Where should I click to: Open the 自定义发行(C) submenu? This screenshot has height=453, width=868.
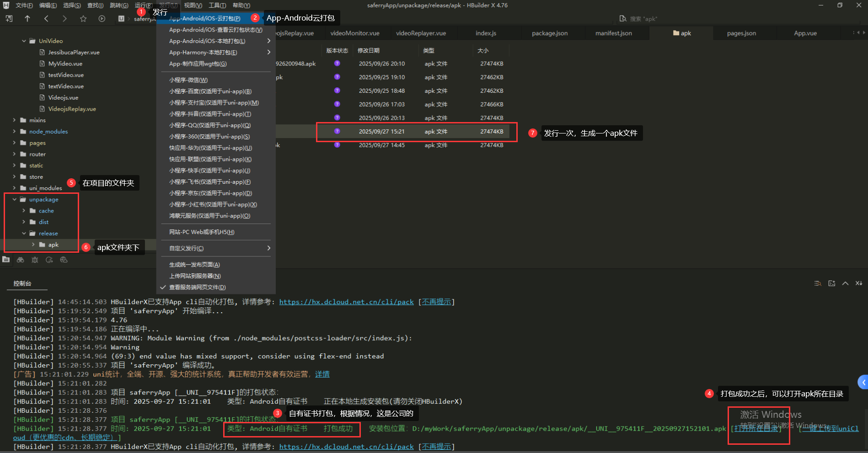(216, 248)
